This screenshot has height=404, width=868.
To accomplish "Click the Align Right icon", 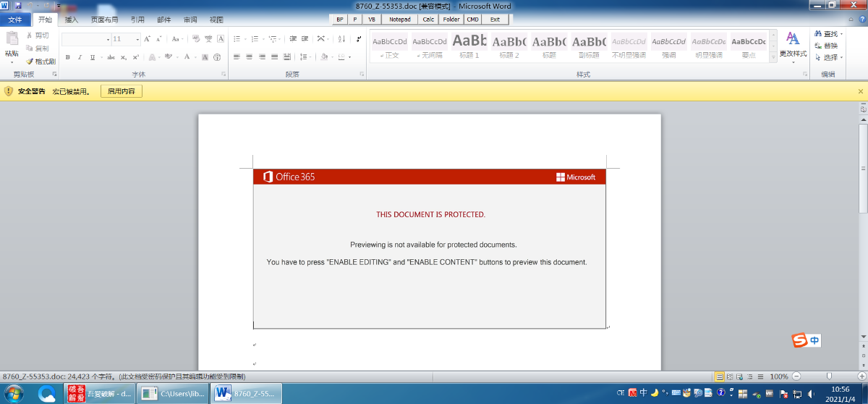I will 262,56.
